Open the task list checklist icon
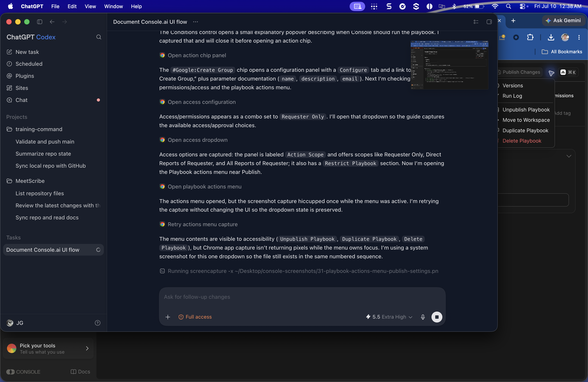Screen dimensions: 588x382 [476, 22]
